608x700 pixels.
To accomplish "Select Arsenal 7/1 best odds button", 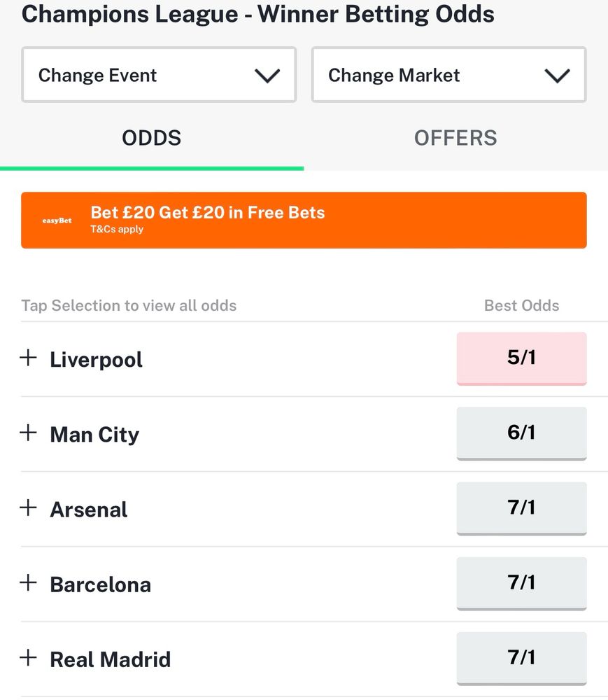I will click(521, 508).
